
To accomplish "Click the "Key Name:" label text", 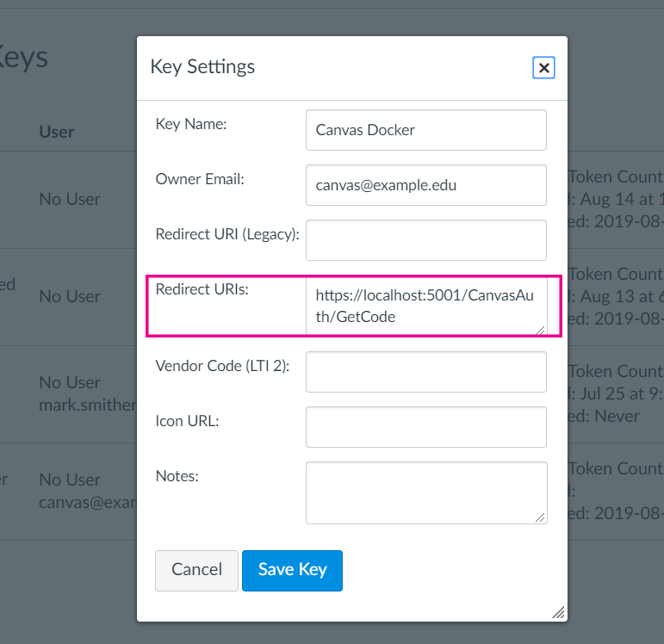I will coord(190,124).
